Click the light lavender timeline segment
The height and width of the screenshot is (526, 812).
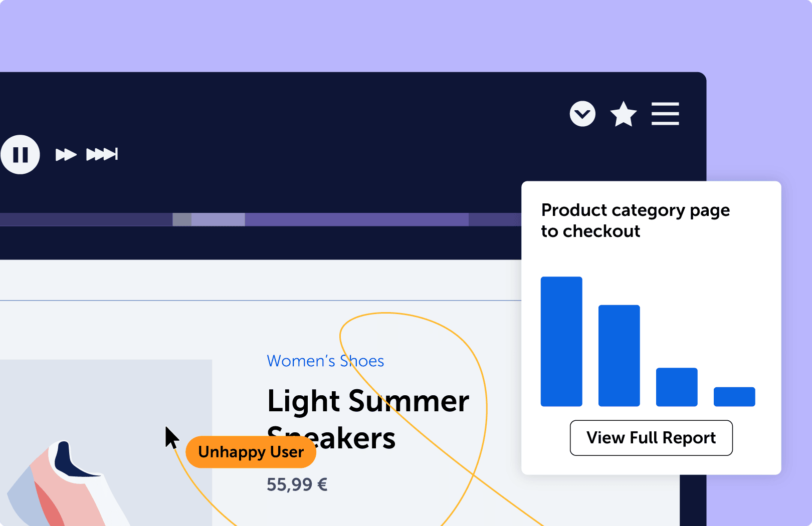coord(218,219)
